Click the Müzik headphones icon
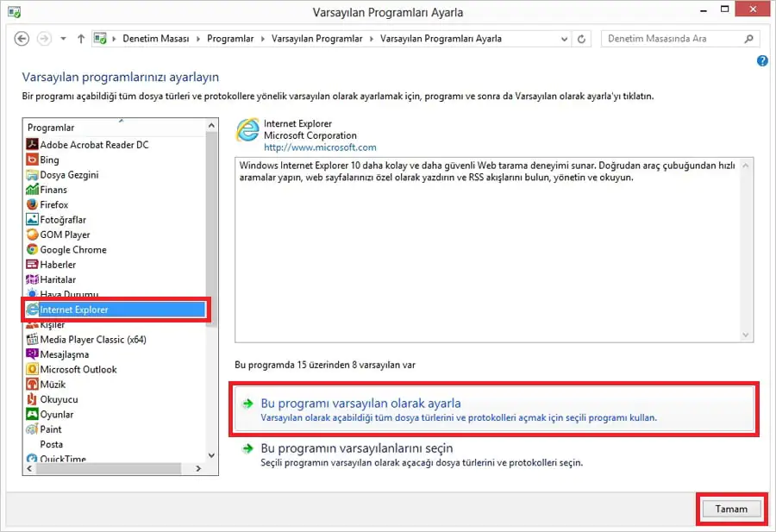 click(x=32, y=384)
